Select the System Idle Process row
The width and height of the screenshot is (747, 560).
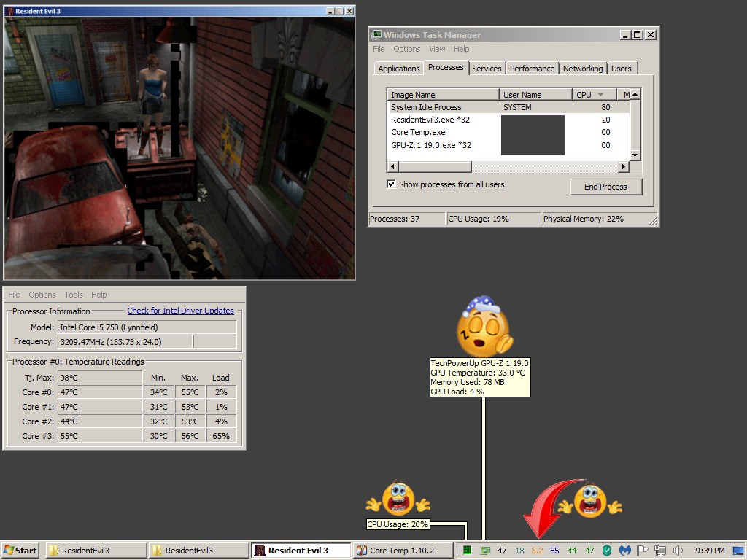point(508,107)
